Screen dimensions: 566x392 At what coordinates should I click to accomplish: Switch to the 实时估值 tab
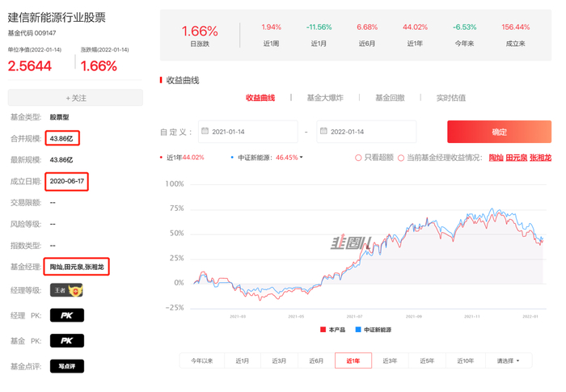point(451,98)
